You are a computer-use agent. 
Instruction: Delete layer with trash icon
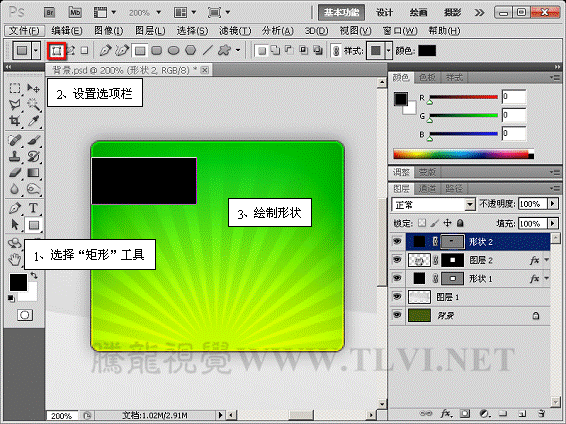(540, 413)
